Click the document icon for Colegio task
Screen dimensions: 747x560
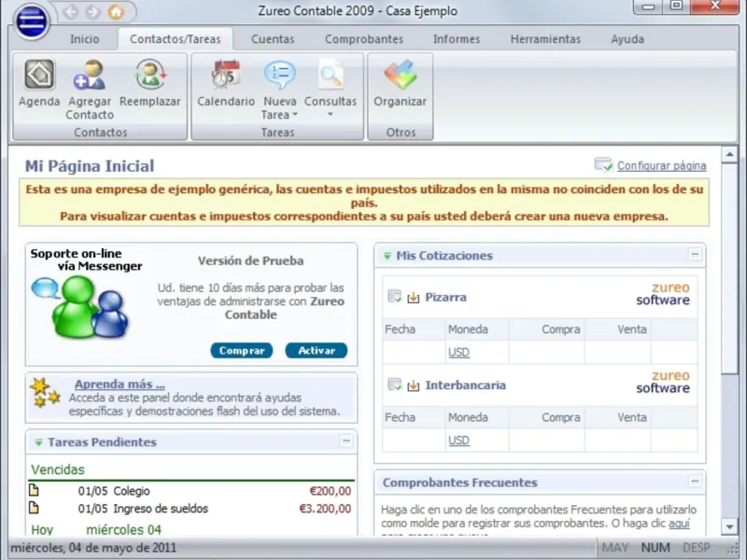click(x=34, y=489)
